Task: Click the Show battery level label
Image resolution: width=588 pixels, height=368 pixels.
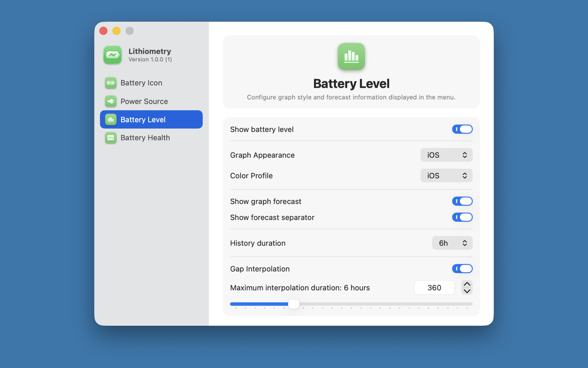Action: pyautogui.click(x=262, y=129)
